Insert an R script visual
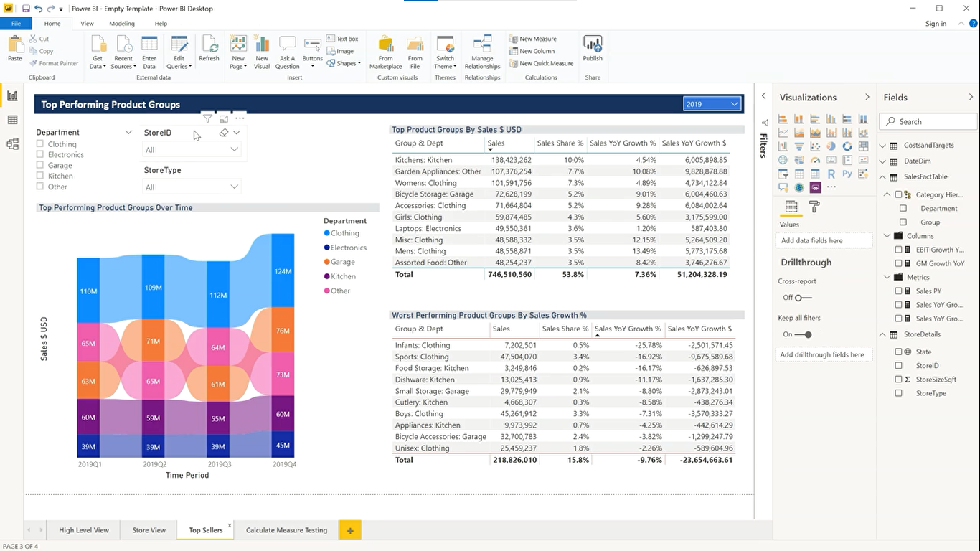980x551 pixels. tap(831, 174)
